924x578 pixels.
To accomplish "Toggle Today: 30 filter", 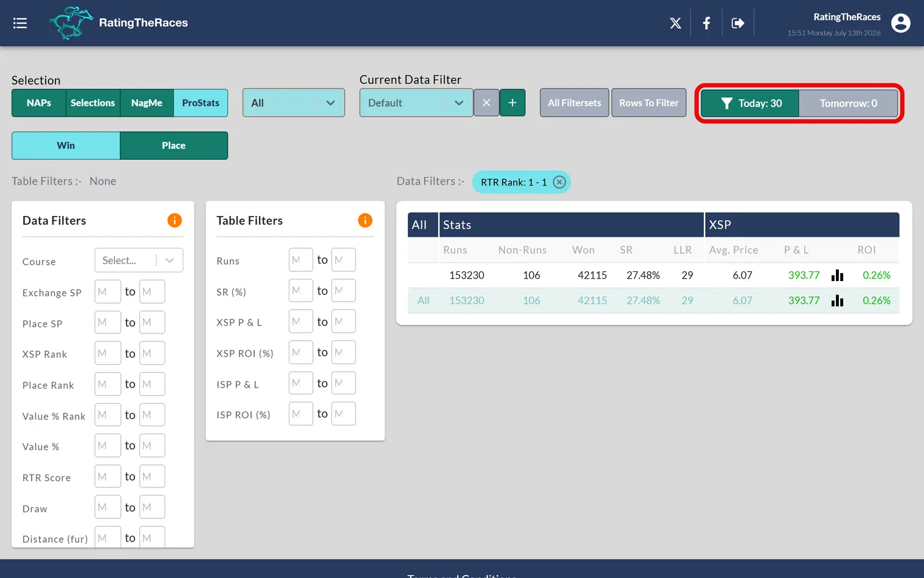I will [750, 103].
